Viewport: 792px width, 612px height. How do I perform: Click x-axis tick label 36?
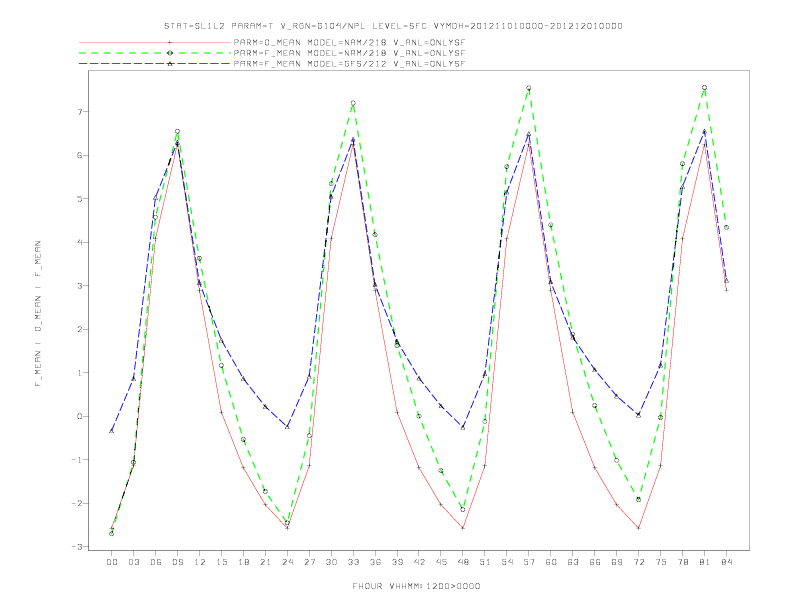[375, 562]
